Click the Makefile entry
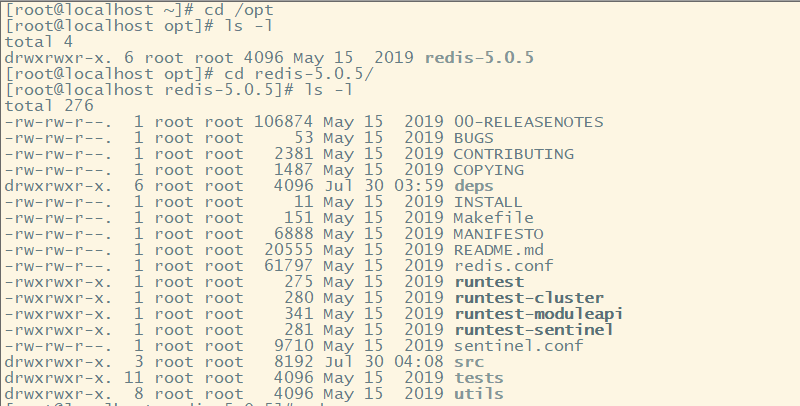 493,218
